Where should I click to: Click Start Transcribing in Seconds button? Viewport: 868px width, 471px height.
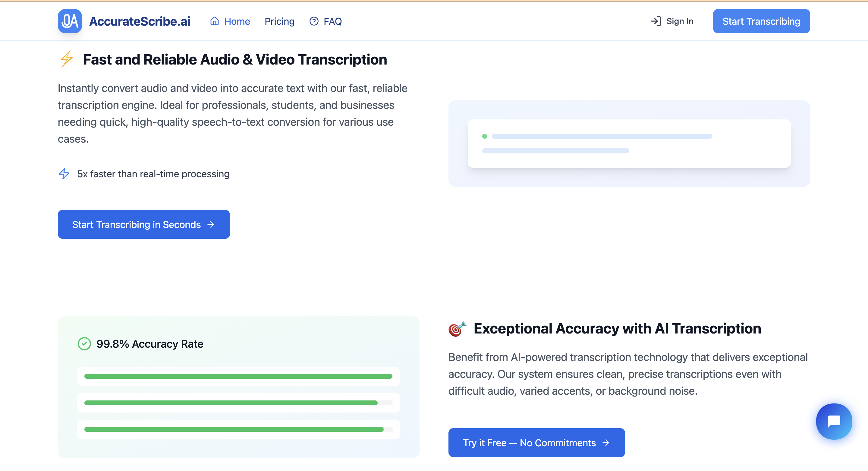point(144,225)
